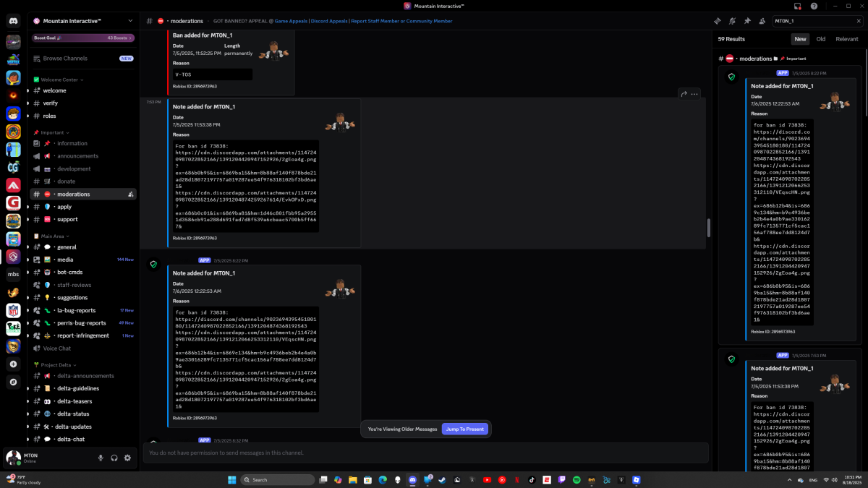Open the welcome channel
The image size is (868, 488).
(x=83, y=90)
